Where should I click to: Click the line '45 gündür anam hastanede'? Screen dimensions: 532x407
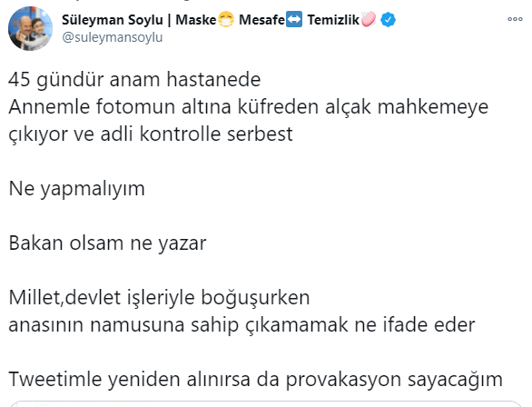point(134,79)
